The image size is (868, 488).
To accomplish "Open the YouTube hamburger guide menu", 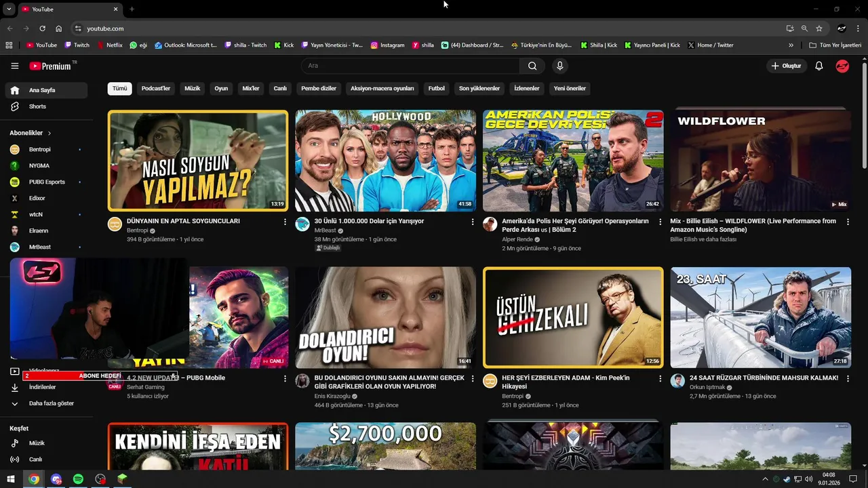I will (15, 66).
